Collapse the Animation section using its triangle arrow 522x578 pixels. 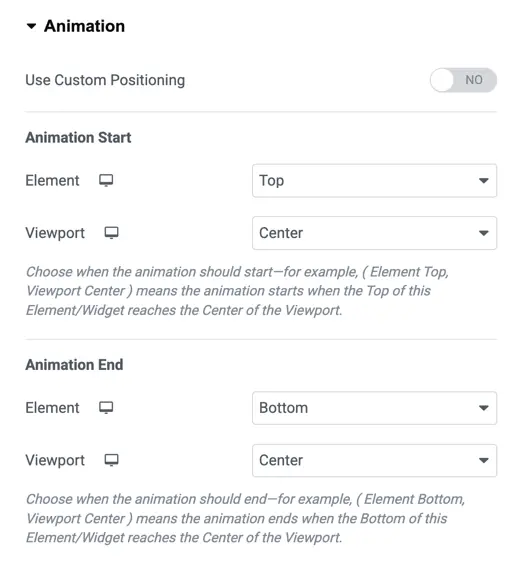(31, 26)
